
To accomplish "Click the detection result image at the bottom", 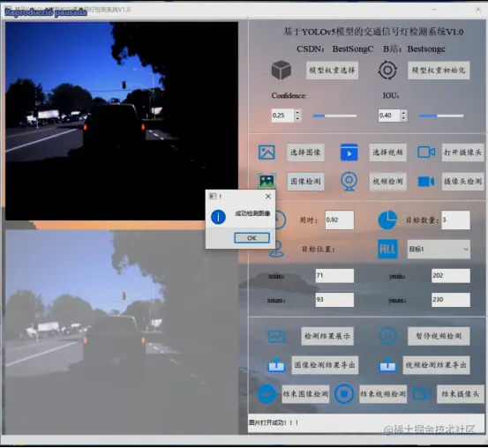I will [x=122, y=332].
